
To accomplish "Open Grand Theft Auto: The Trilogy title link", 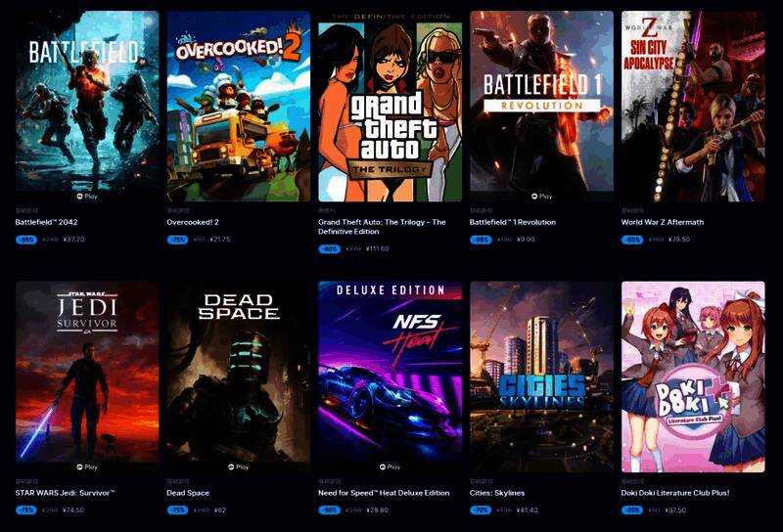I will (x=382, y=227).
